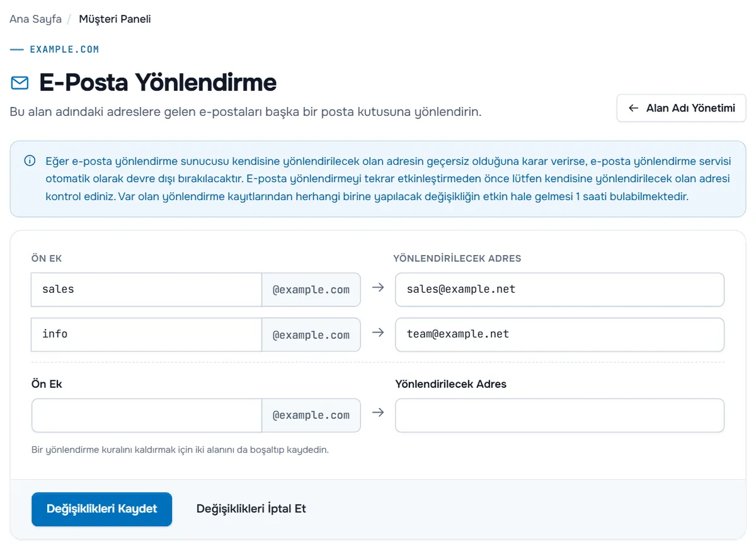The height and width of the screenshot is (549, 756).
Task: Click the EXAMPLE.COM domain label
Action: coord(64,49)
